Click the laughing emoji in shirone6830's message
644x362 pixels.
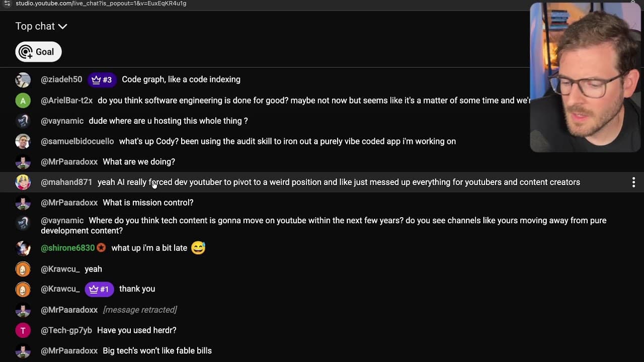point(198,248)
